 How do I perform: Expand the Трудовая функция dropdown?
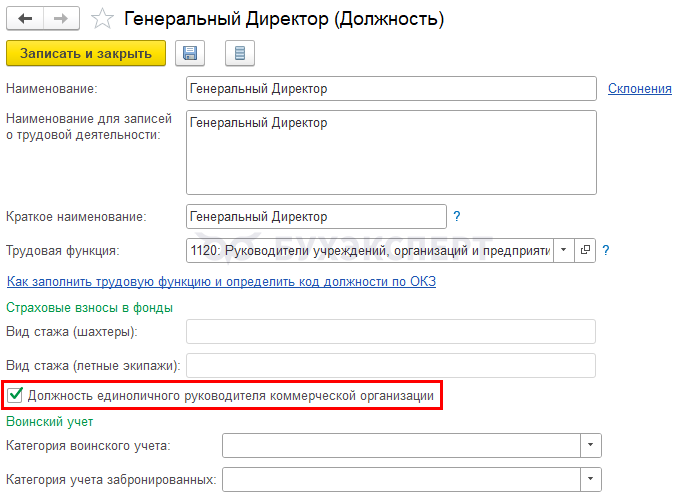(563, 250)
